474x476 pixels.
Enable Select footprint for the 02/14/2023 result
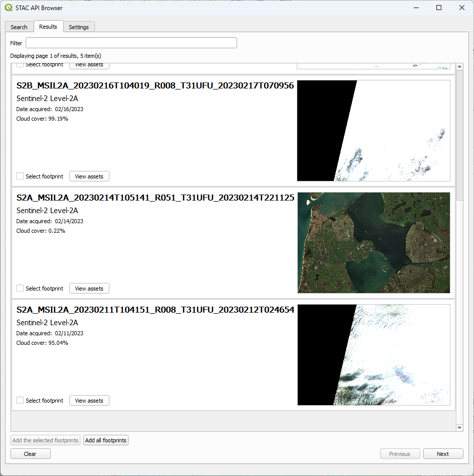(x=20, y=288)
